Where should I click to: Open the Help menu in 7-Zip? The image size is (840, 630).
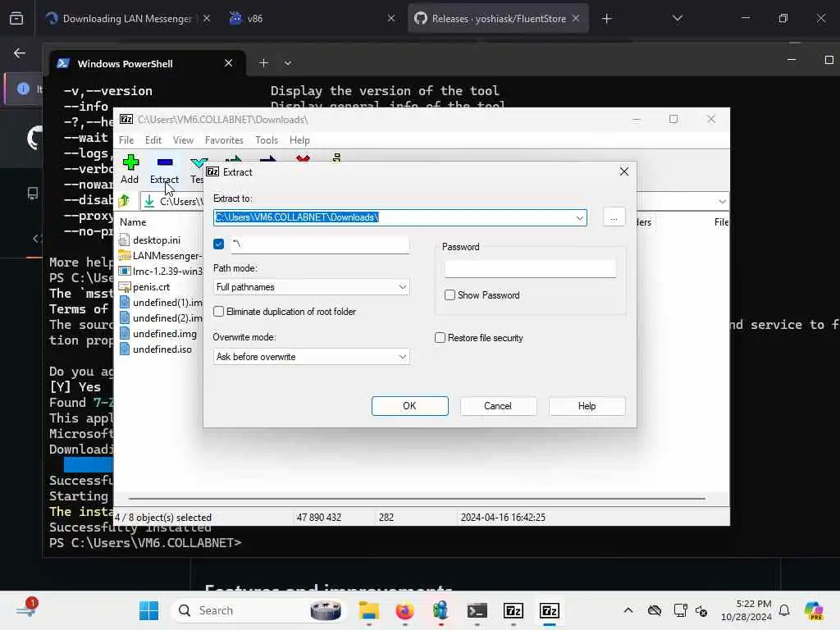(299, 139)
